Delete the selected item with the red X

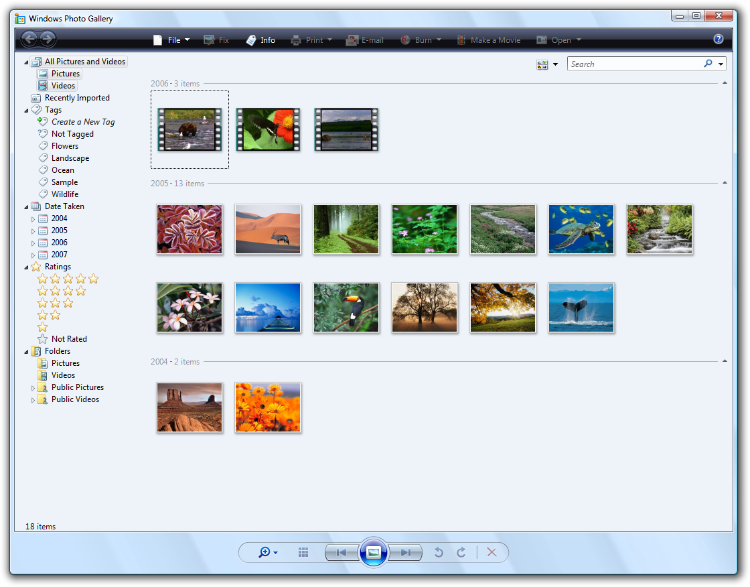click(491, 552)
